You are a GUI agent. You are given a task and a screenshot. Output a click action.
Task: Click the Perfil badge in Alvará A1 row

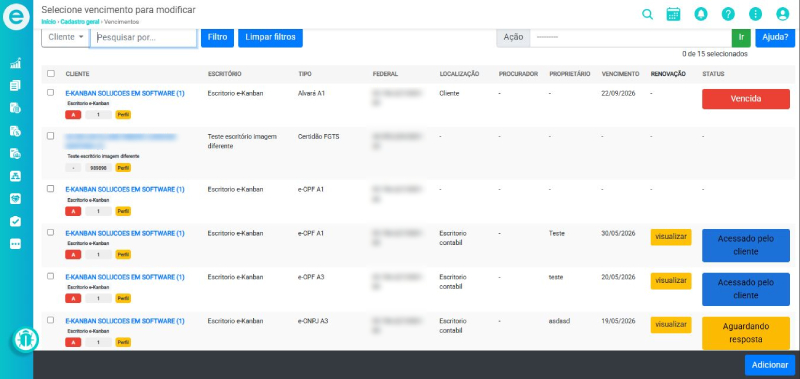tap(123, 115)
